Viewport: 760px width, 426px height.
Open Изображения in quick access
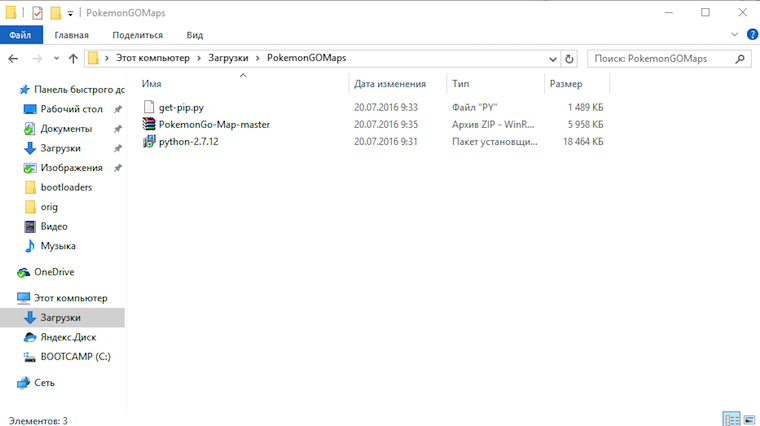71,168
